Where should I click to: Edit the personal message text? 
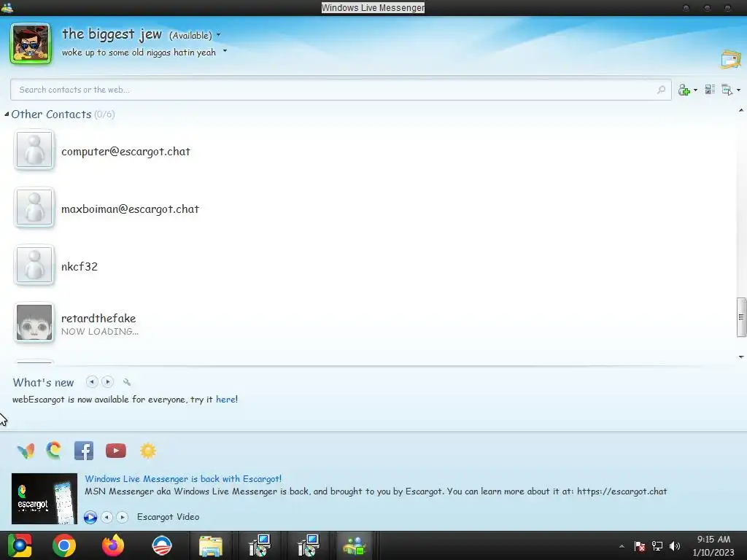click(x=139, y=52)
